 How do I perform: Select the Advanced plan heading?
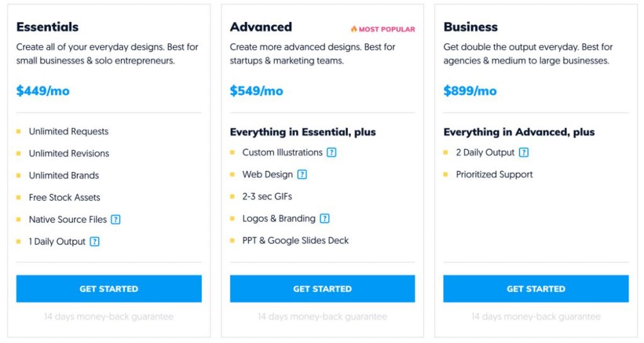[261, 27]
